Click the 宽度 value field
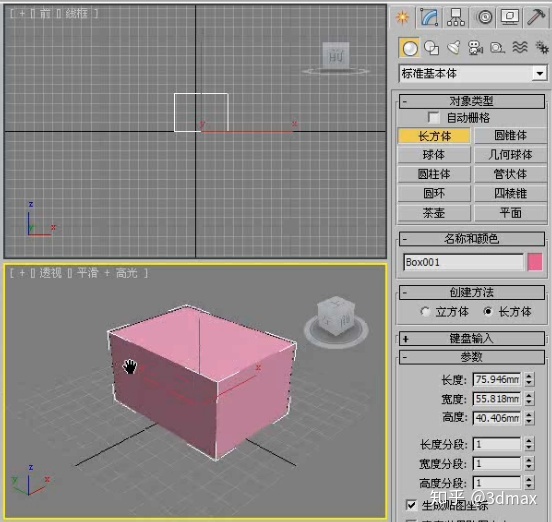 tap(497, 399)
